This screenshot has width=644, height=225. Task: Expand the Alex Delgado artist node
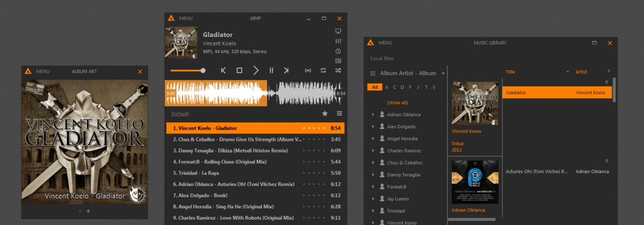373,126
